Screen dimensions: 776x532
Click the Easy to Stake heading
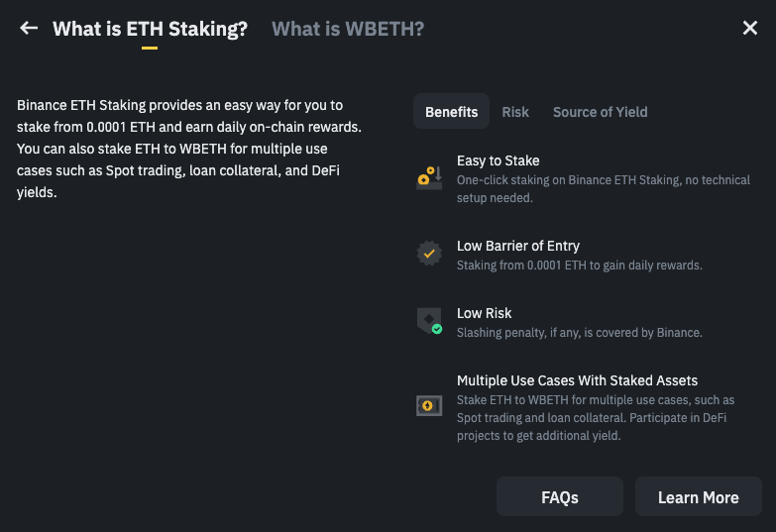click(498, 160)
